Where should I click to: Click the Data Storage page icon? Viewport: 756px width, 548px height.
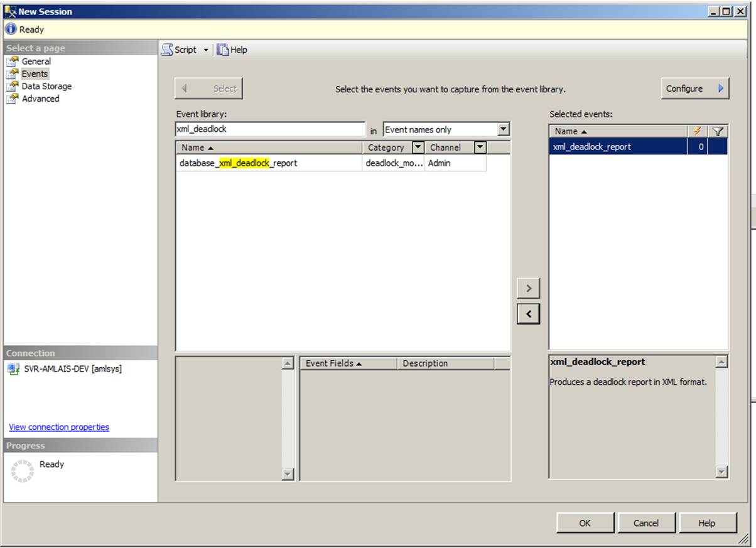tap(13, 86)
